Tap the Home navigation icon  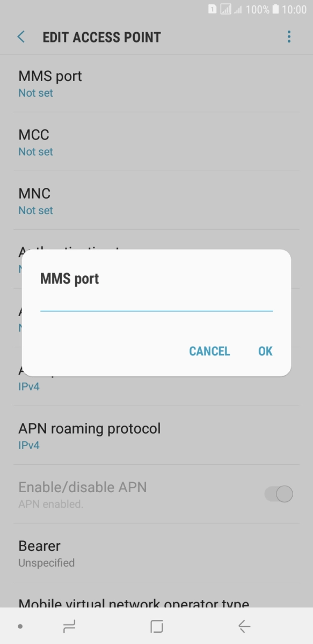pyautogui.click(x=157, y=626)
